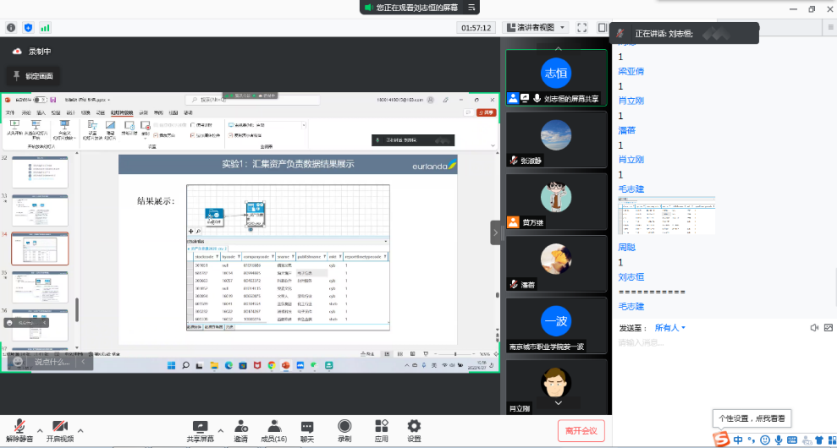Expand share options arrow beside 共享屏幕
This screenshot has width=837, height=448.
click(x=220, y=430)
